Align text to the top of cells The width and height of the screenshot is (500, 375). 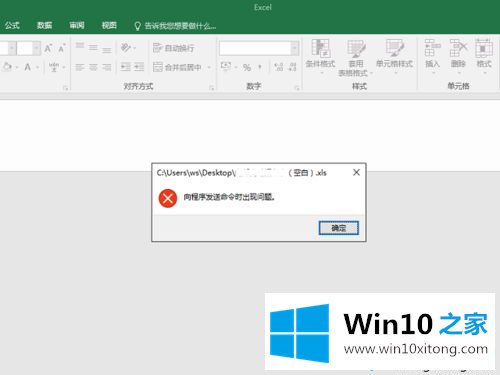80,46
